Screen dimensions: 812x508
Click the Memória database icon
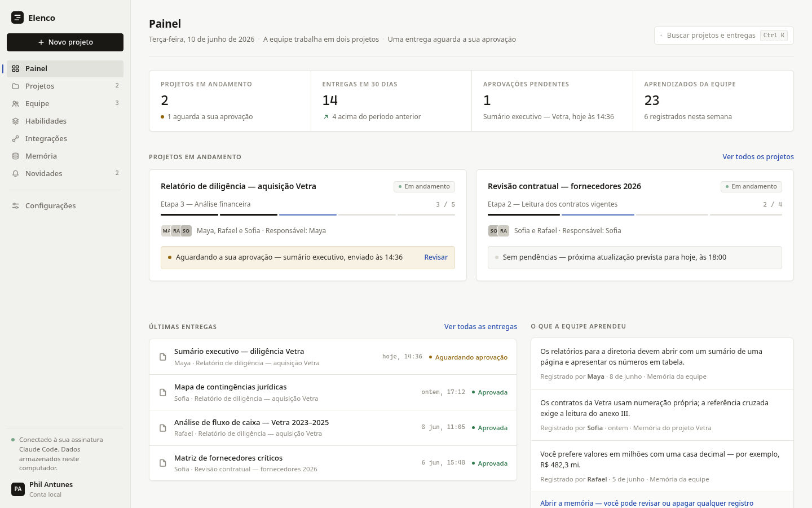click(16, 156)
